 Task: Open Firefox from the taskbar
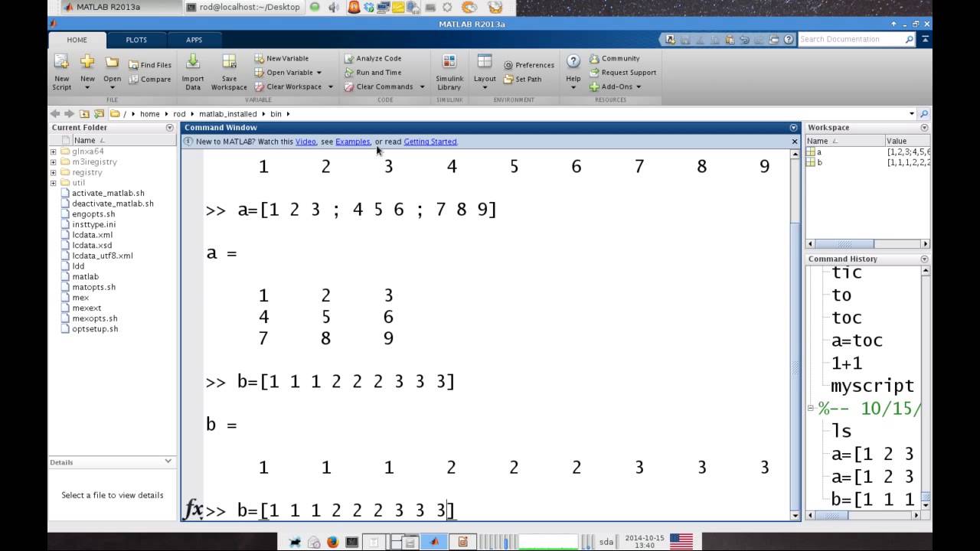[x=332, y=542]
